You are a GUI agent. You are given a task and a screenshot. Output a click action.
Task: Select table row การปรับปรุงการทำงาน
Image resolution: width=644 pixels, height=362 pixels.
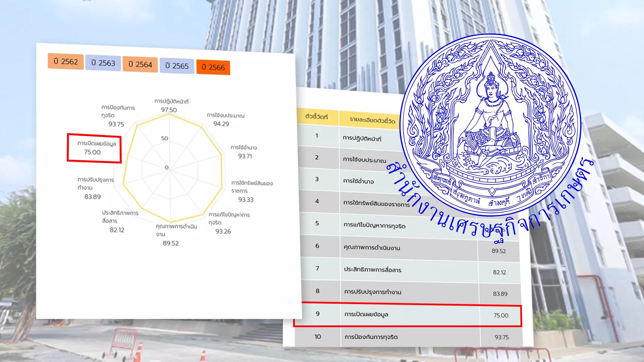point(411,292)
